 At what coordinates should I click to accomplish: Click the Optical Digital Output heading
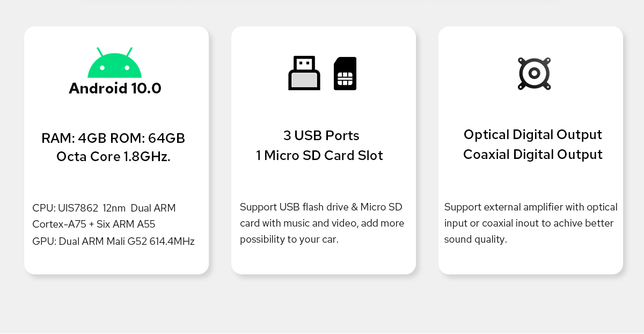click(533, 134)
